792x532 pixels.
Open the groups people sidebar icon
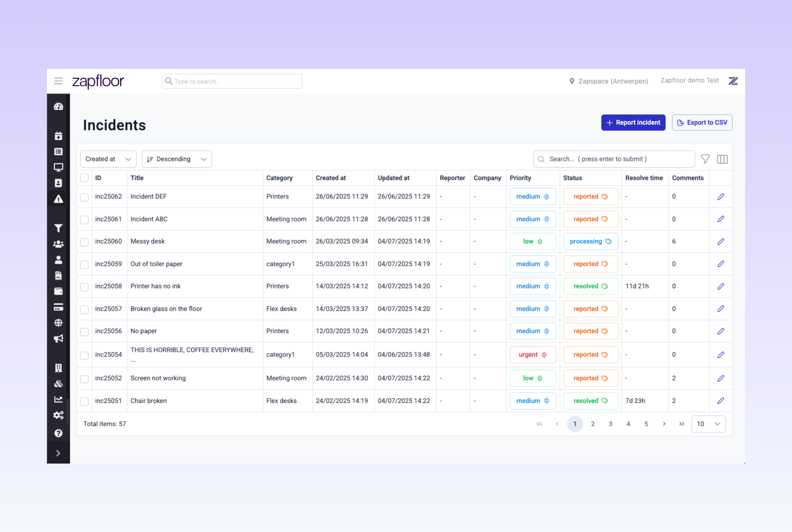coord(58,244)
